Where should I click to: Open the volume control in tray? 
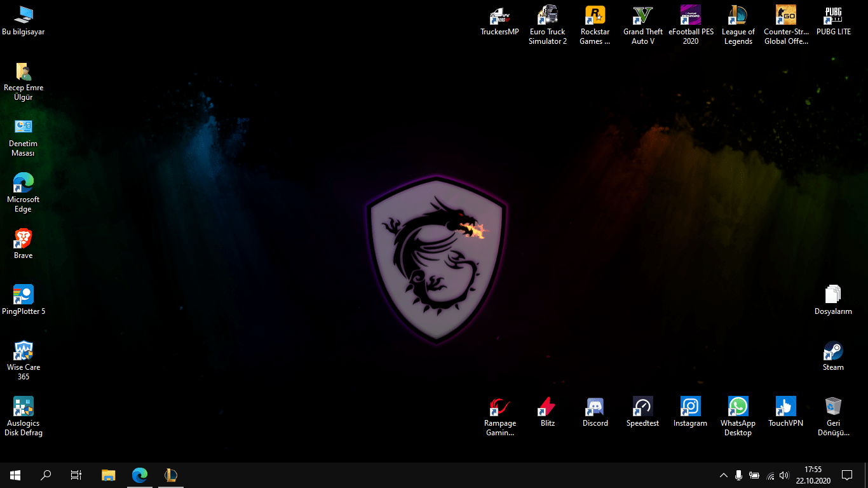[785, 475]
